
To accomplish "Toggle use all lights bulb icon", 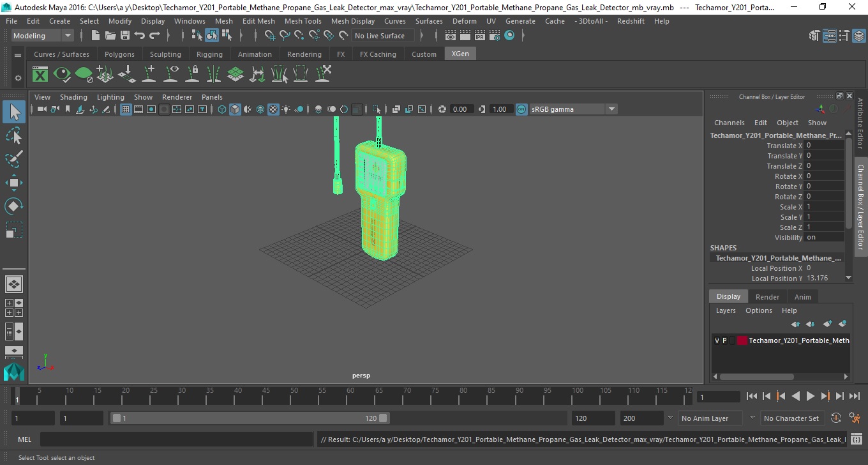I will coord(286,109).
